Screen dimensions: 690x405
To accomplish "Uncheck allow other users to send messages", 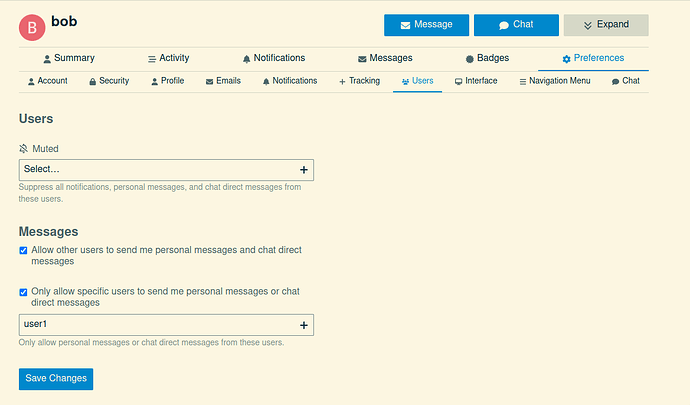I will [23, 250].
